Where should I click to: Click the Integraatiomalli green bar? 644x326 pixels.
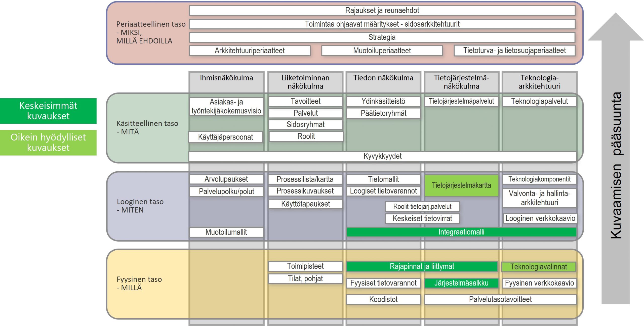[461, 232]
